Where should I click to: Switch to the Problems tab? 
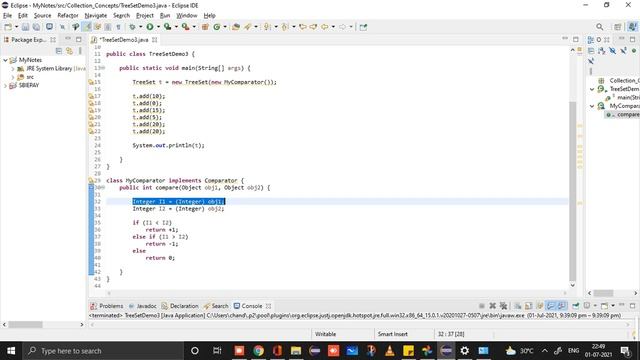[x=107, y=306]
